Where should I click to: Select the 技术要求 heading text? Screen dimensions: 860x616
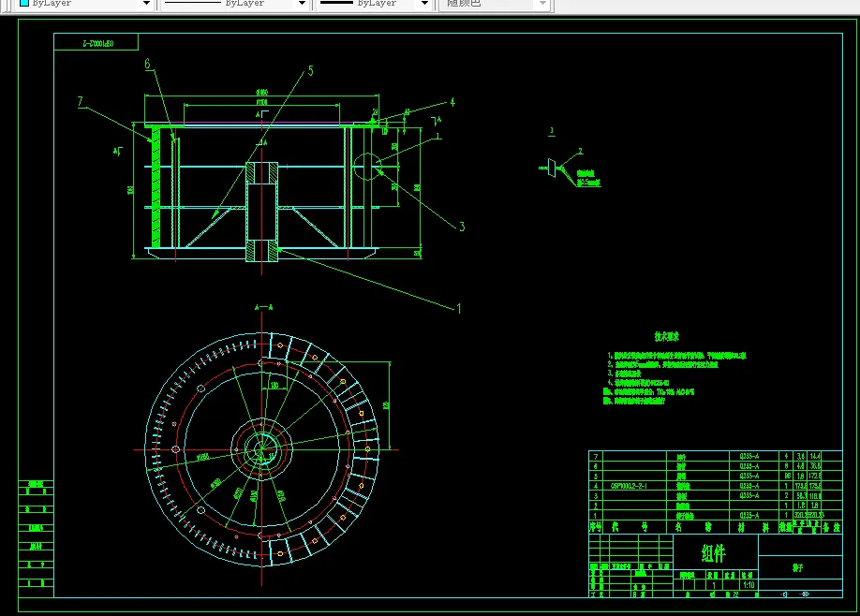point(667,336)
